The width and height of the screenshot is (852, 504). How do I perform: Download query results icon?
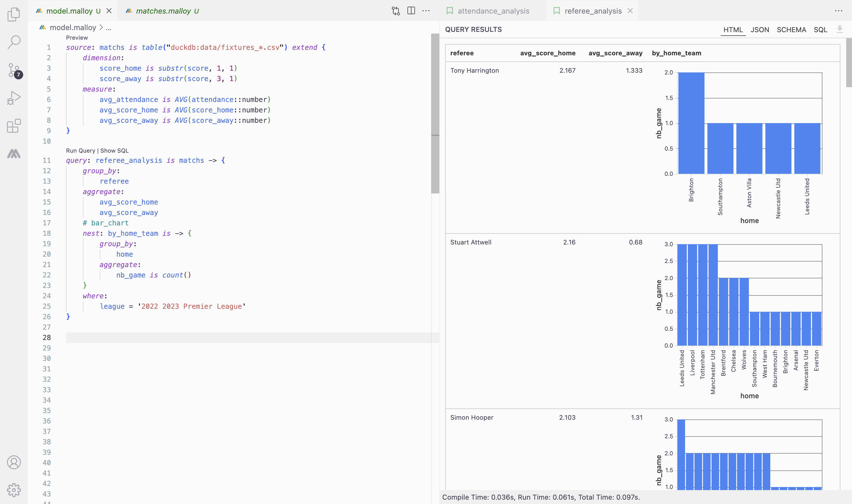click(840, 30)
